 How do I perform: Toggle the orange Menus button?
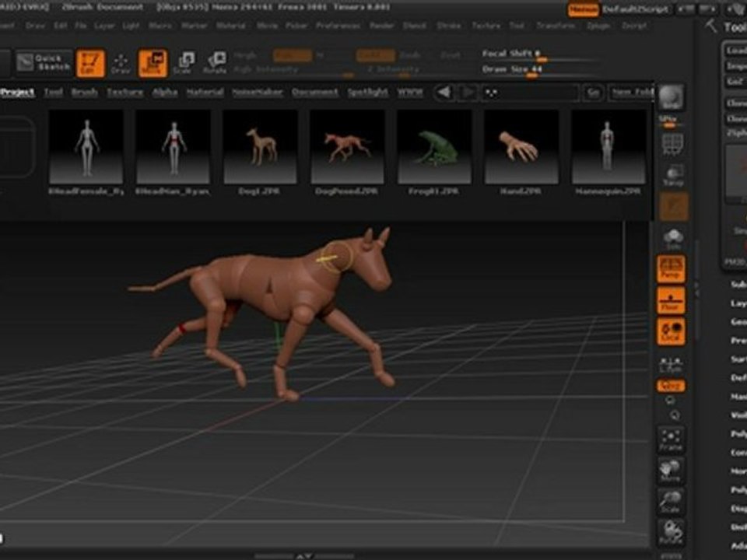pos(583,9)
